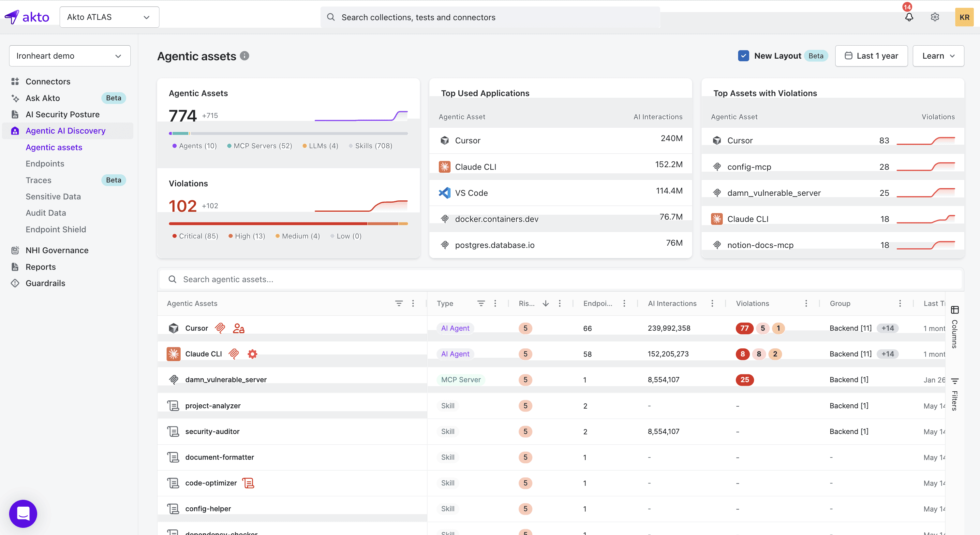Click notion-docs-mcp in Top Assets list

click(x=760, y=245)
